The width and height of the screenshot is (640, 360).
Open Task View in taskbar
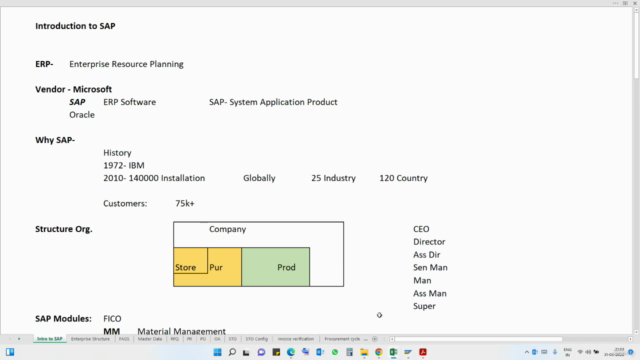coord(246,352)
